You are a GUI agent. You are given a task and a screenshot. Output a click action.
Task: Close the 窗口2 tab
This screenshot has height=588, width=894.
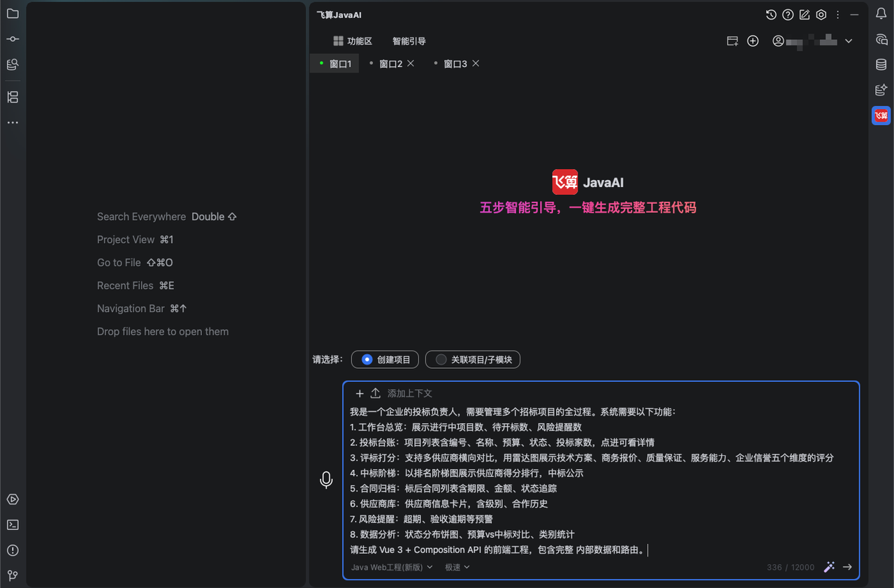click(x=411, y=64)
